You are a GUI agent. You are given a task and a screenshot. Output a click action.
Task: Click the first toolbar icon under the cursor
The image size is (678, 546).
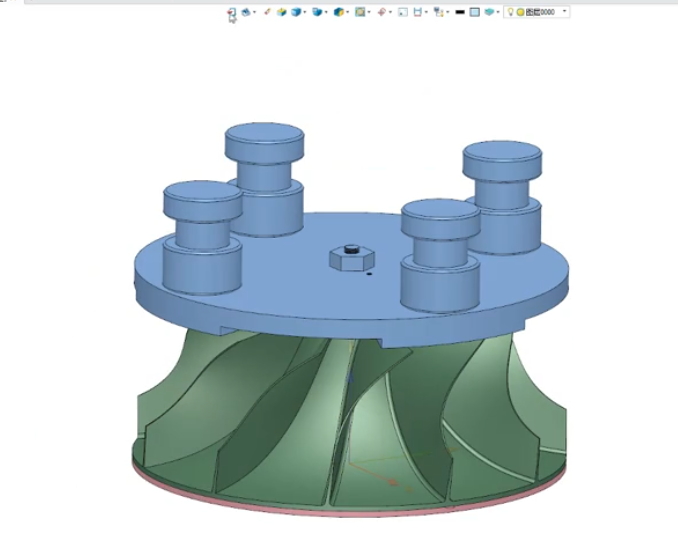click(x=232, y=12)
